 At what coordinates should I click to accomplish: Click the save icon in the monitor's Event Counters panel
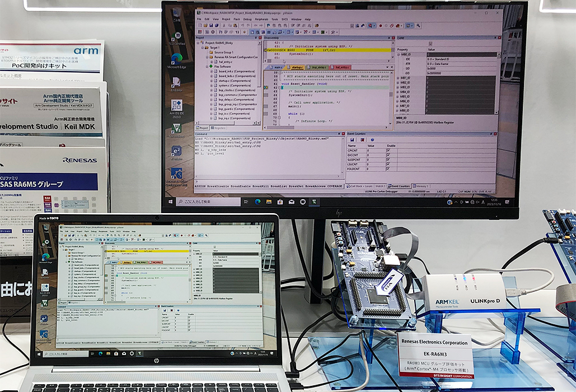pyautogui.click(x=352, y=140)
